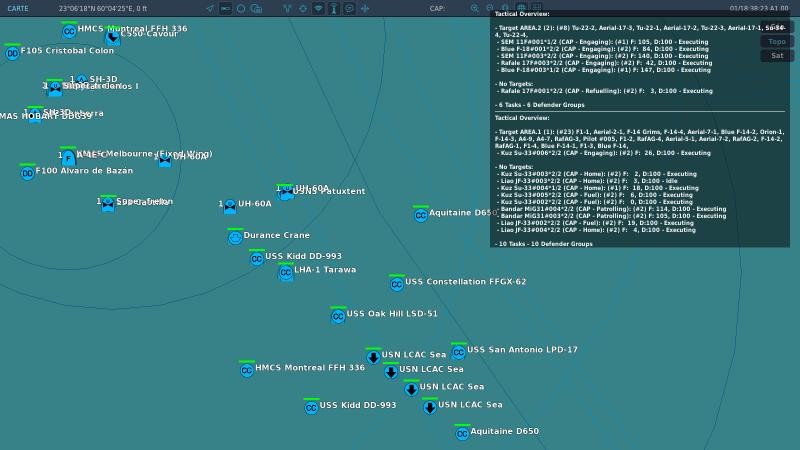Select the USS Constellation FFGX-62 icon

(x=396, y=284)
